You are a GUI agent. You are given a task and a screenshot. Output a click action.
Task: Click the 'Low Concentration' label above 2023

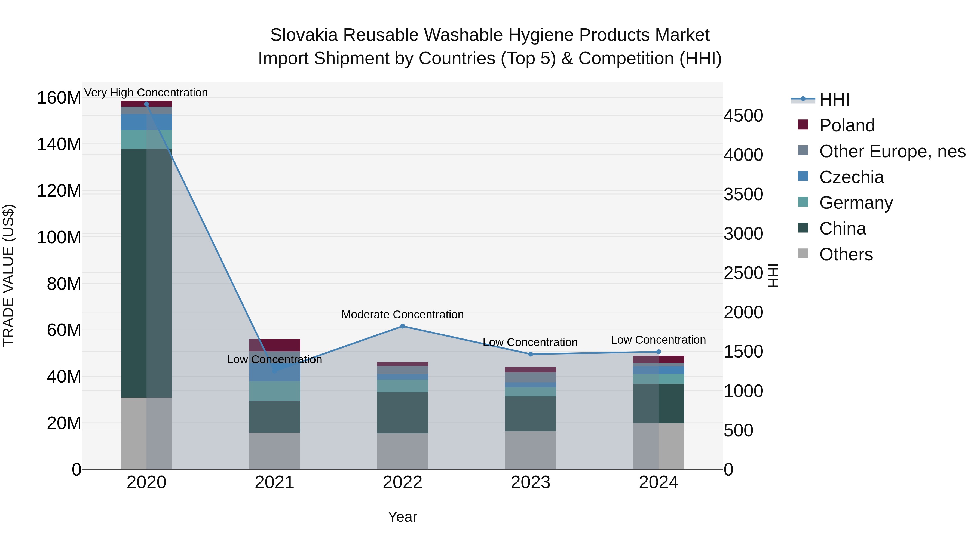530,342
